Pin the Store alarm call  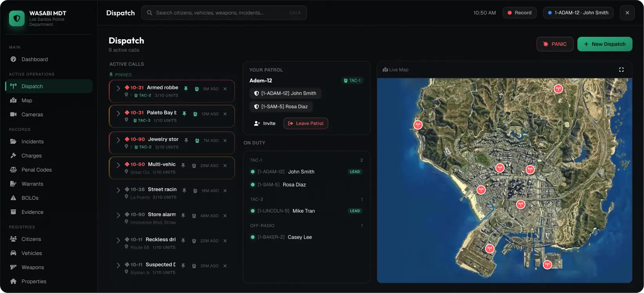click(183, 216)
